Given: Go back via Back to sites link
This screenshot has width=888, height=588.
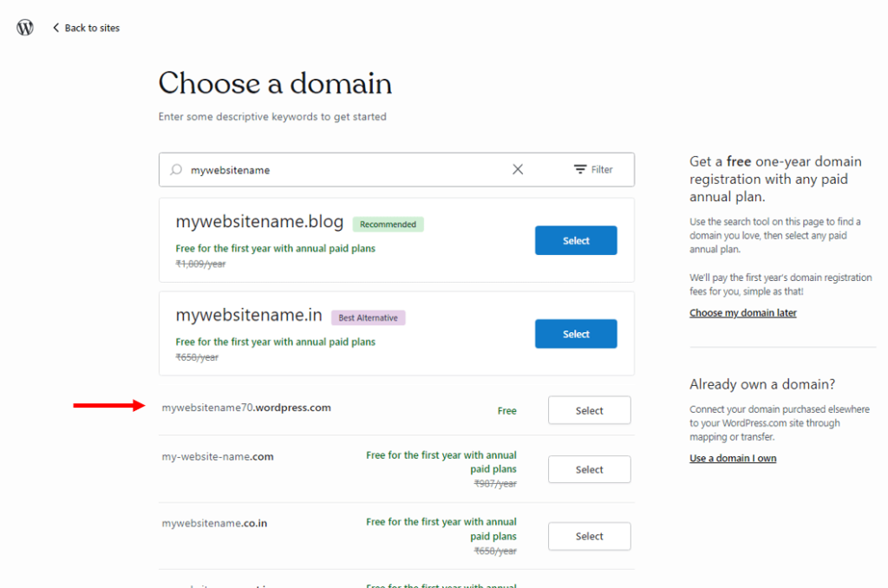Looking at the screenshot, I should click(86, 28).
